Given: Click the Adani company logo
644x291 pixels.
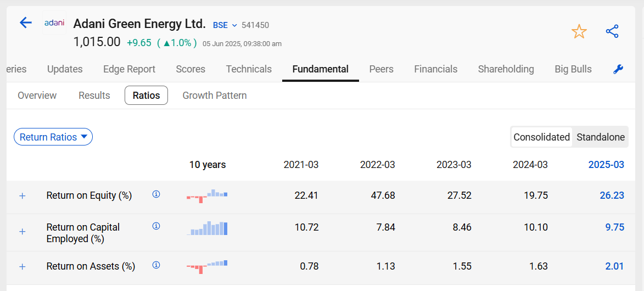Looking at the screenshot, I should (x=54, y=23).
